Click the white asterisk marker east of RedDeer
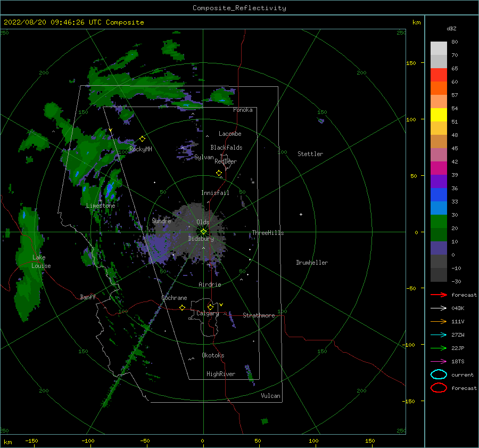The width and height of the screenshot is (479, 448). click(253, 183)
